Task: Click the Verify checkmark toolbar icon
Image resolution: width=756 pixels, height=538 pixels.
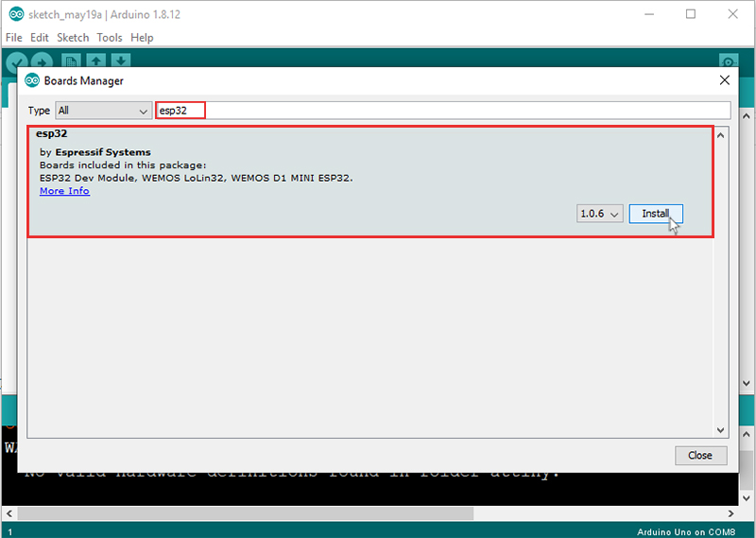Action: (17, 61)
